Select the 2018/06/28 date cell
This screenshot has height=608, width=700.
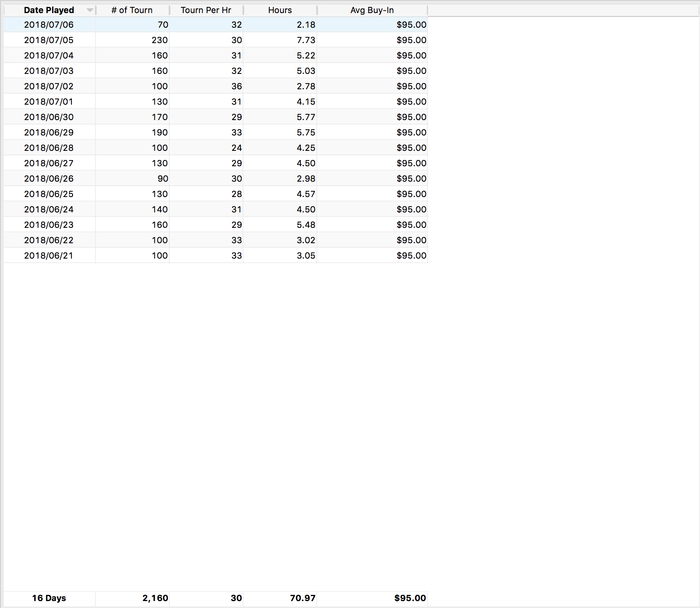pyautogui.click(x=50, y=148)
